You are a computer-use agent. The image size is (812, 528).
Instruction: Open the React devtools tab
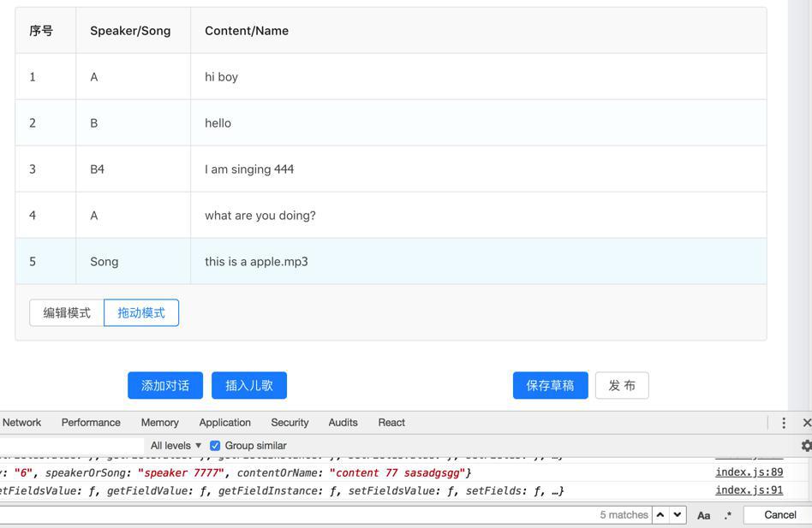click(391, 423)
